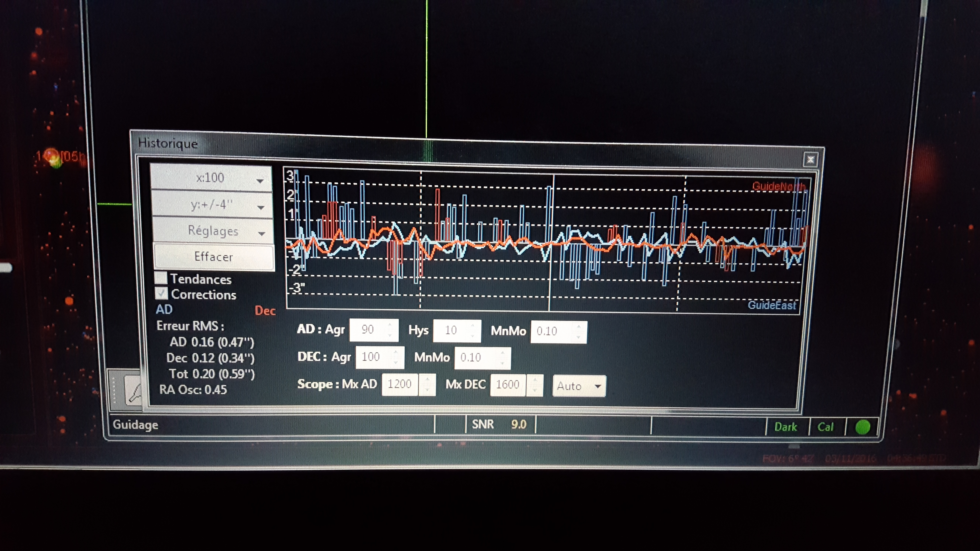
Task: Expand the Réglages settings dropdown
Action: tap(213, 231)
